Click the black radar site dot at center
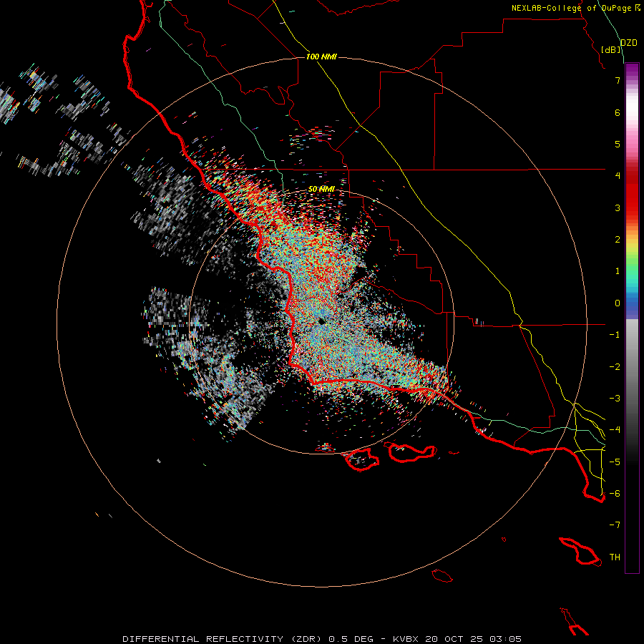This screenshot has width=644, height=644. [322, 321]
